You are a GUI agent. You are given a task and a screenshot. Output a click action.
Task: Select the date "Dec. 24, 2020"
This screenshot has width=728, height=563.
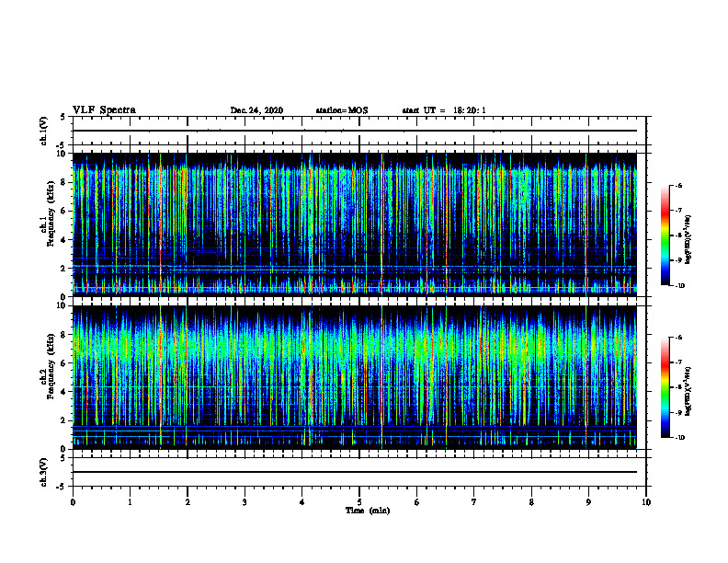[256, 110]
